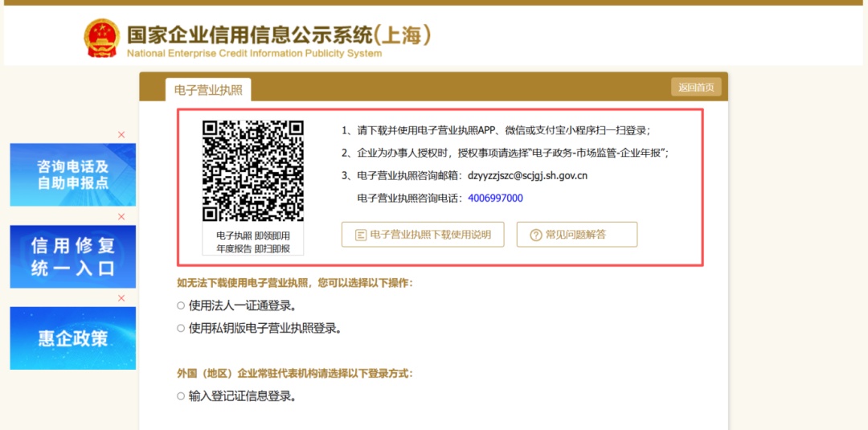Click the 电子执照 即领即用 caption
Screen dimensions: 868x430
click(x=253, y=235)
